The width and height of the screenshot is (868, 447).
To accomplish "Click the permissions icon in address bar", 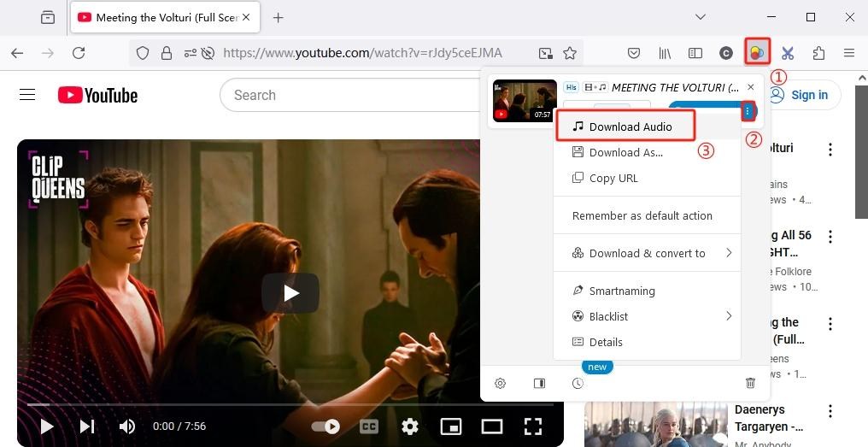I will tap(190, 53).
